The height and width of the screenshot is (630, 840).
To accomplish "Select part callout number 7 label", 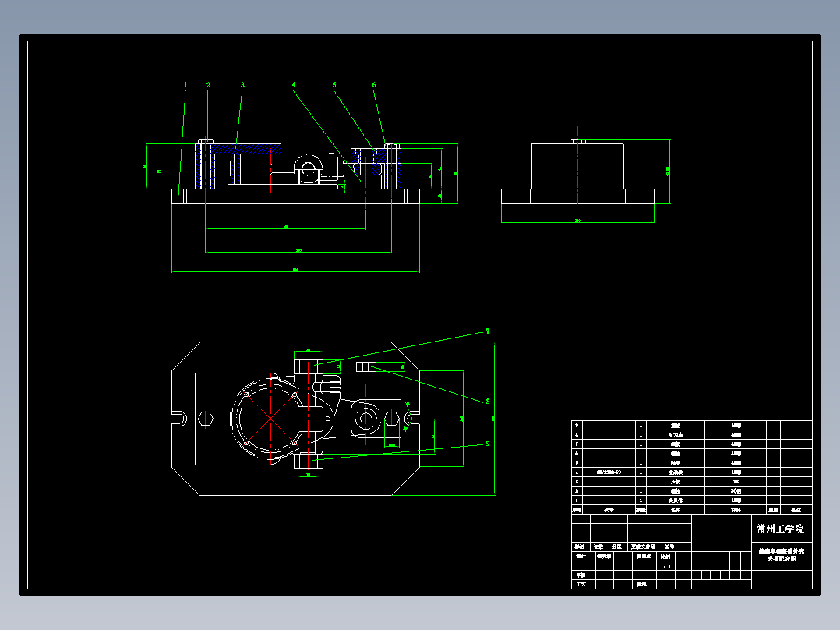I will tap(488, 331).
